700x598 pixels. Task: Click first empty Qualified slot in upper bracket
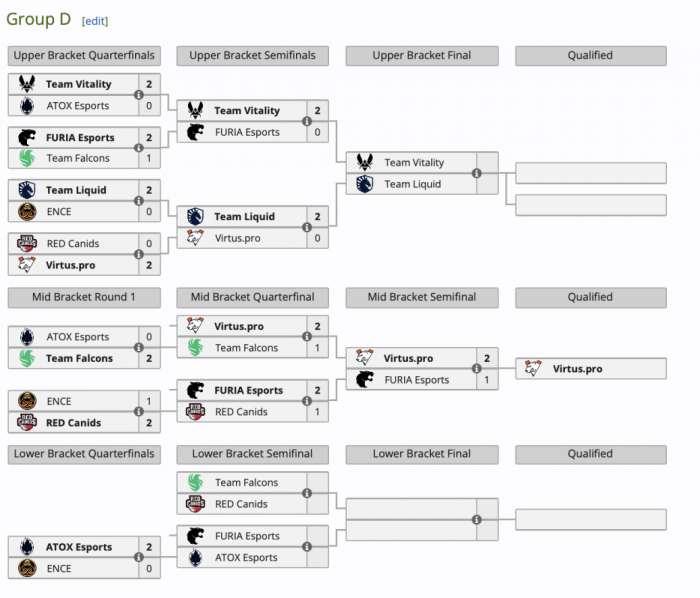[x=590, y=173]
